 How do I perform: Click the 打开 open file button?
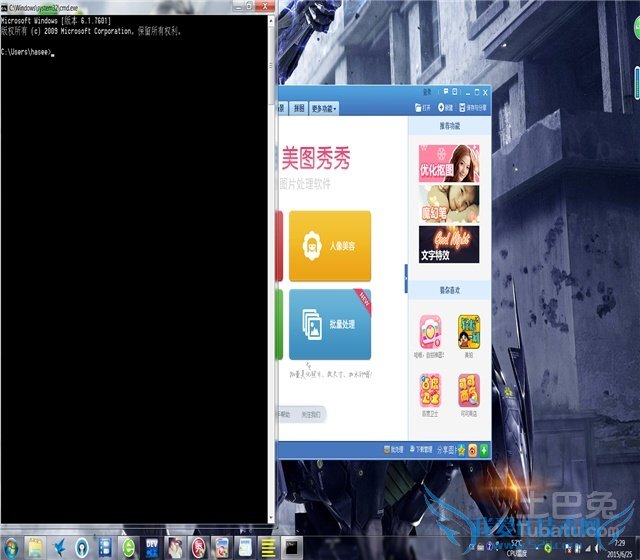pos(423,108)
